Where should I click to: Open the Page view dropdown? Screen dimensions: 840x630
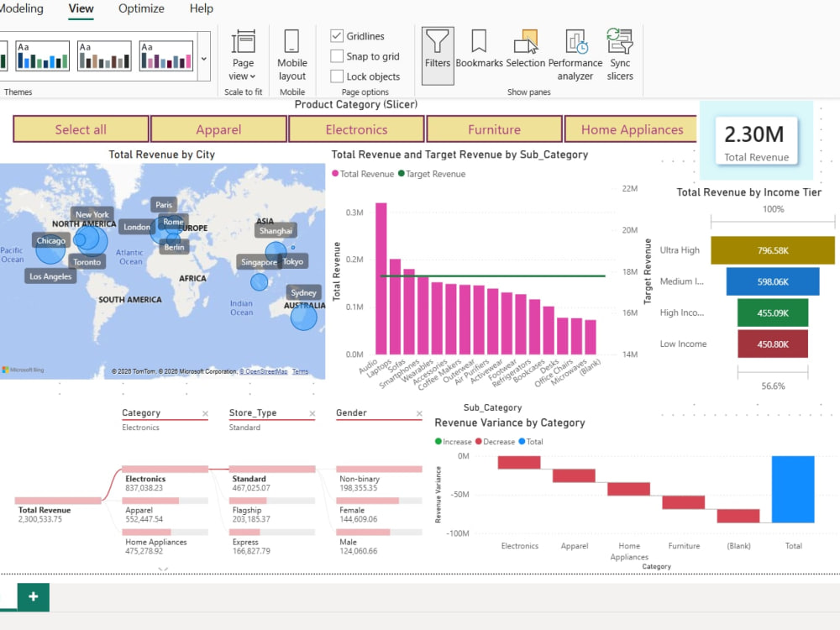click(243, 55)
